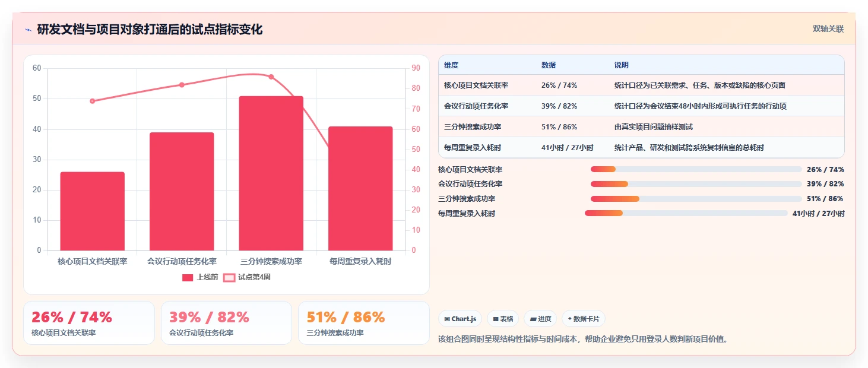868x368 pixels.
Task: Open the 51% / 86% data card
Action: coord(363,323)
